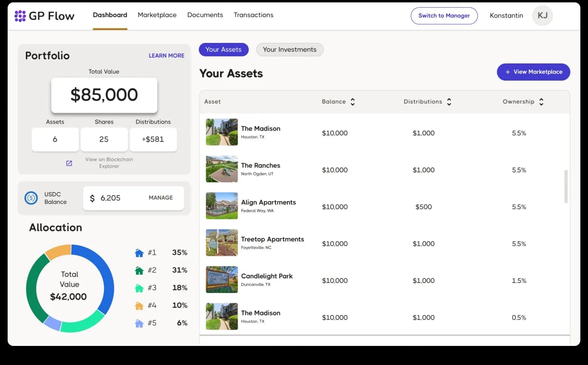Viewport: 588px width, 365px height.
Task: Click the Assets count card showing 6
Action: (x=55, y=139)
